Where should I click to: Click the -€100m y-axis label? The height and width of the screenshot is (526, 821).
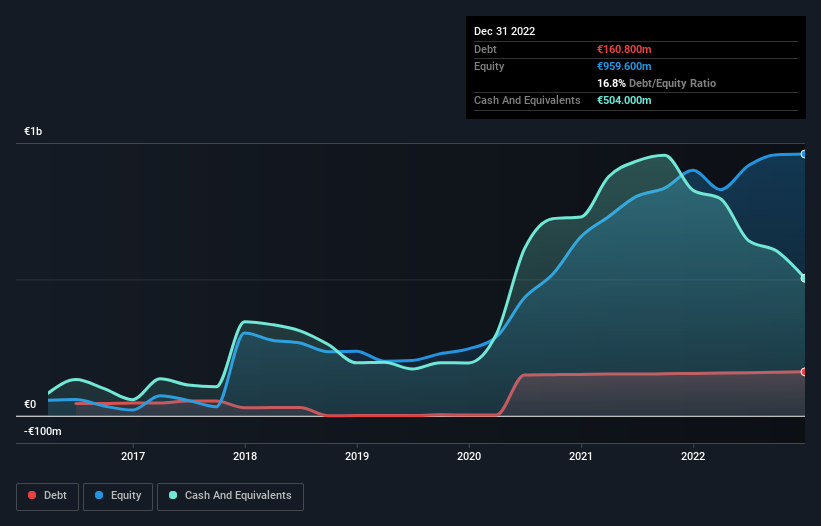pos(42,431)
